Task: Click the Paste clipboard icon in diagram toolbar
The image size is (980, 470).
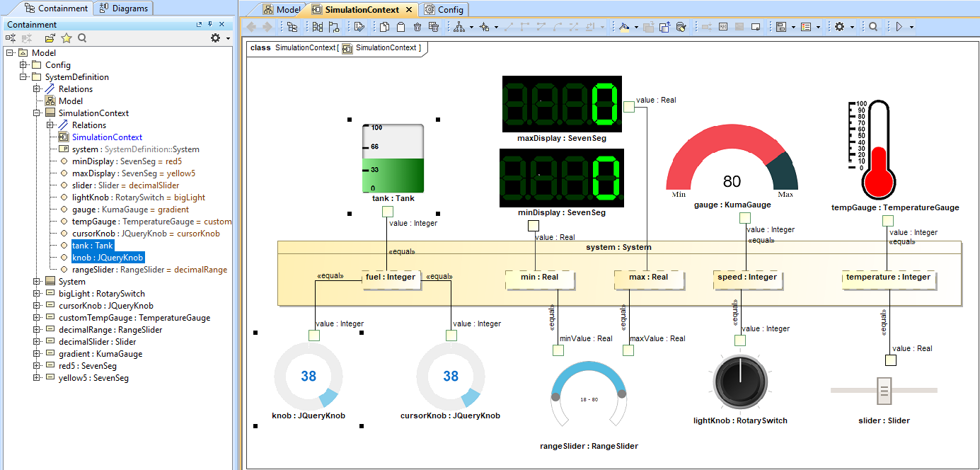Action: coord(400,27)
